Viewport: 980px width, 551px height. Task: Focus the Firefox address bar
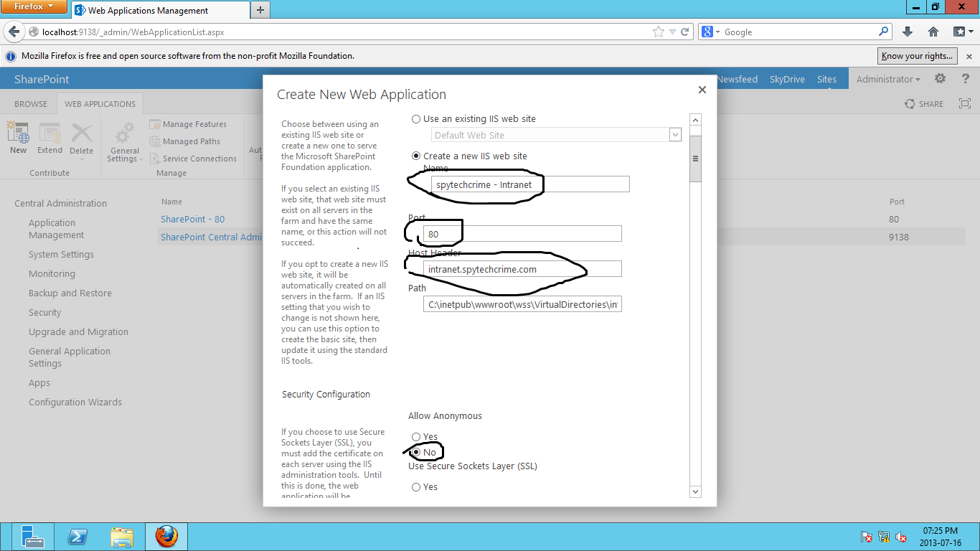[344, 32]
